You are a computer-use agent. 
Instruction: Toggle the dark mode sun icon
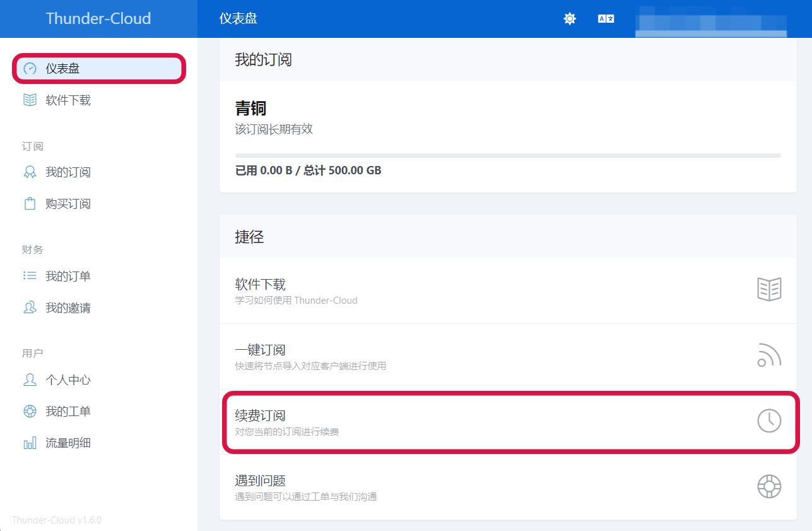click(570, 19)
